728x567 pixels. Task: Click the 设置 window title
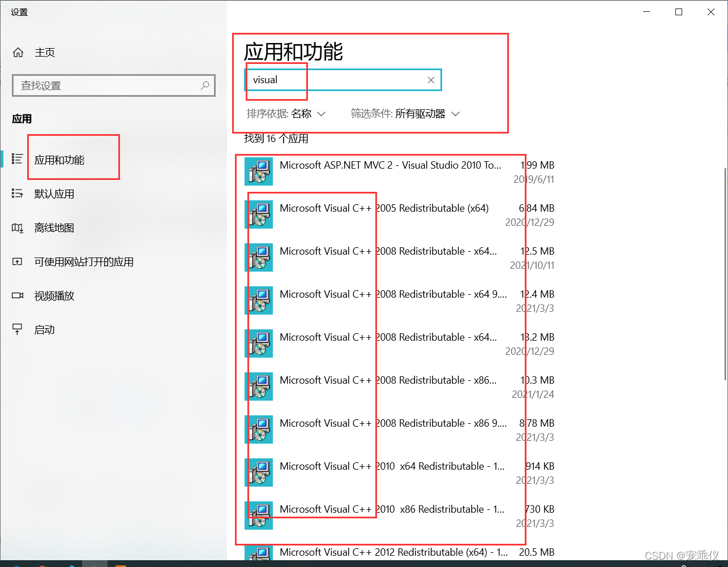coord(19,12)
